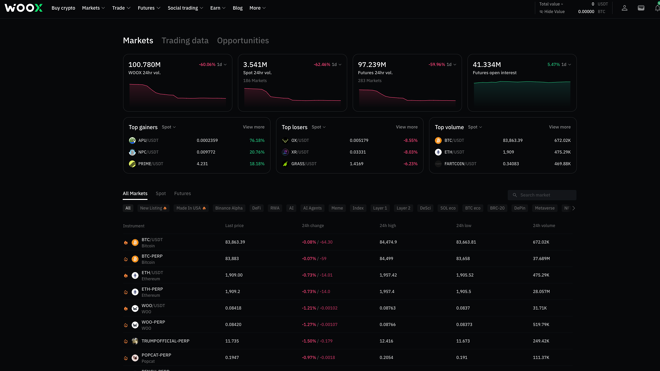Click ETH icon in Top volume

coord(438,152)
